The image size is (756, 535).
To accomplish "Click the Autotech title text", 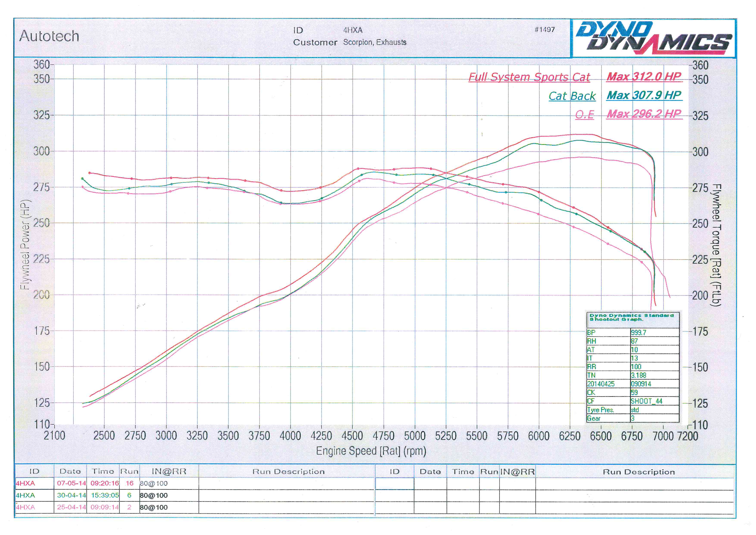I will (49, 36).
